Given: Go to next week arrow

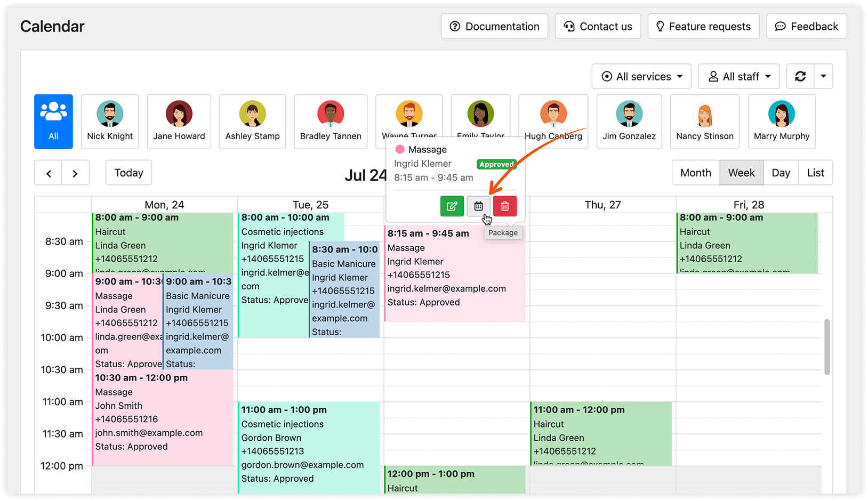Looking at the screenshot, I should (75, 173).
